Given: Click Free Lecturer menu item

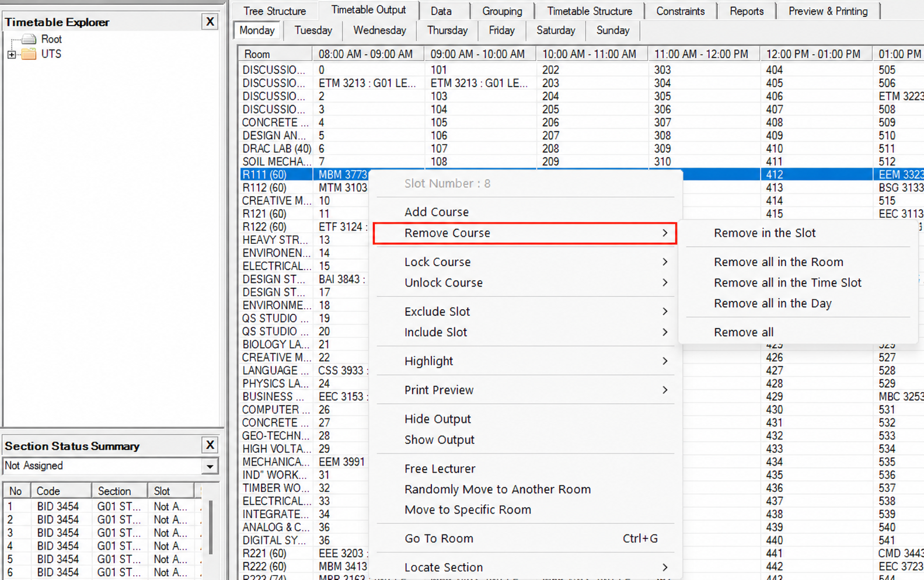Looking at the screenshot, I should tap(525, 469).
